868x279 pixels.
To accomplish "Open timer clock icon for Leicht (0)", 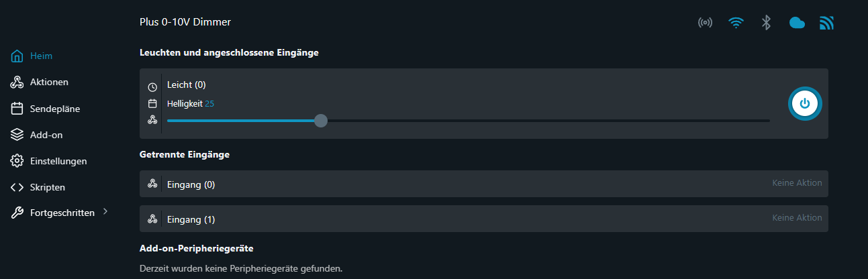I will 152,87.
